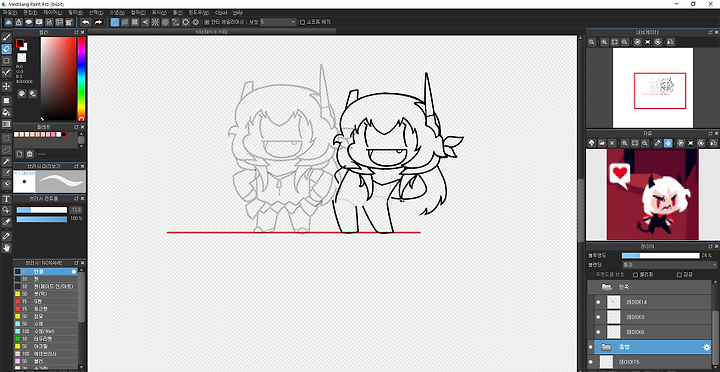This screenshot has height=372, width=720.
Task: Click the cloud icon in top toolbar
Action: [x=8, y=22]
